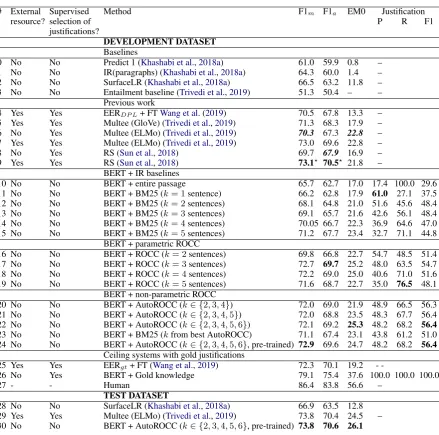This screenshot has width=439, height=435.
Task: Click the '13.3' EM0 value in EER DPL row
Action: (355, 113)
